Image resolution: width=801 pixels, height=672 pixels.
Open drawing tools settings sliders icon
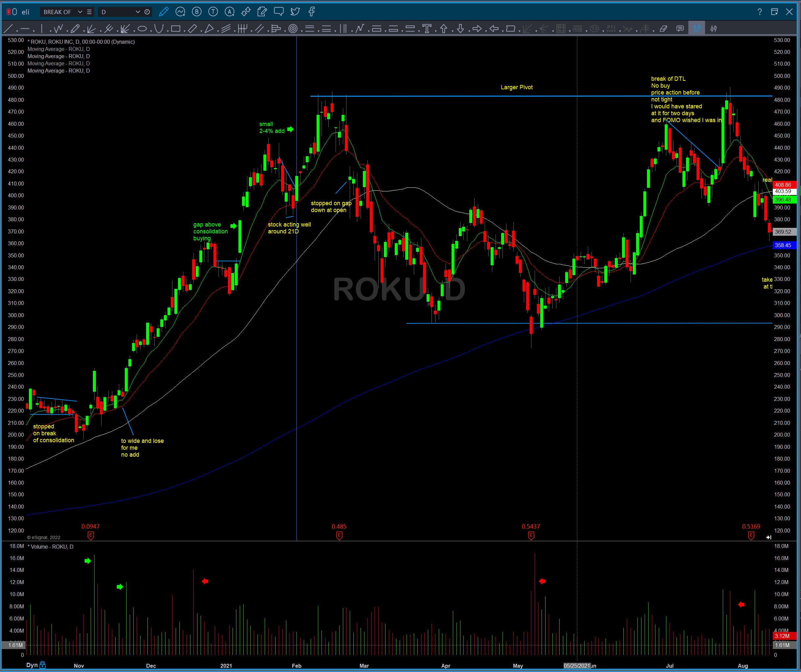(714, 29)
